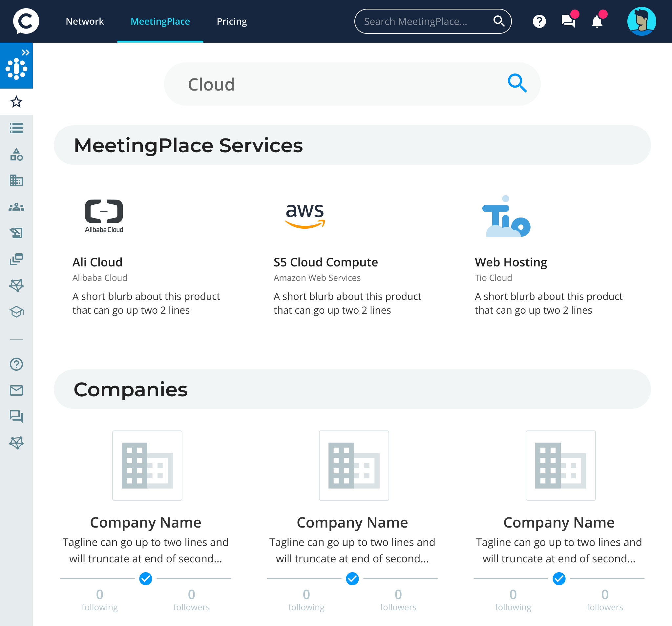
Task: Click third company's followers count
Action: 605,600
